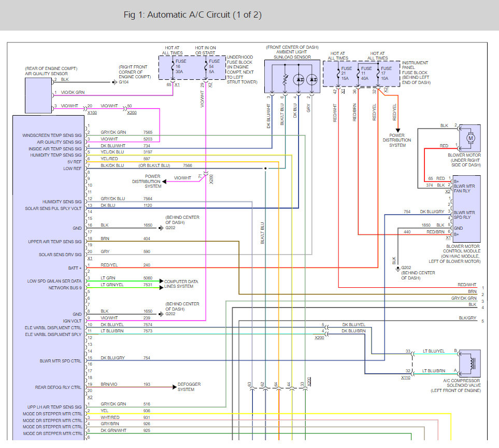Click the LT BLU/YEL solenoid wire label
499x448 pixels.
tap(433, 351)
